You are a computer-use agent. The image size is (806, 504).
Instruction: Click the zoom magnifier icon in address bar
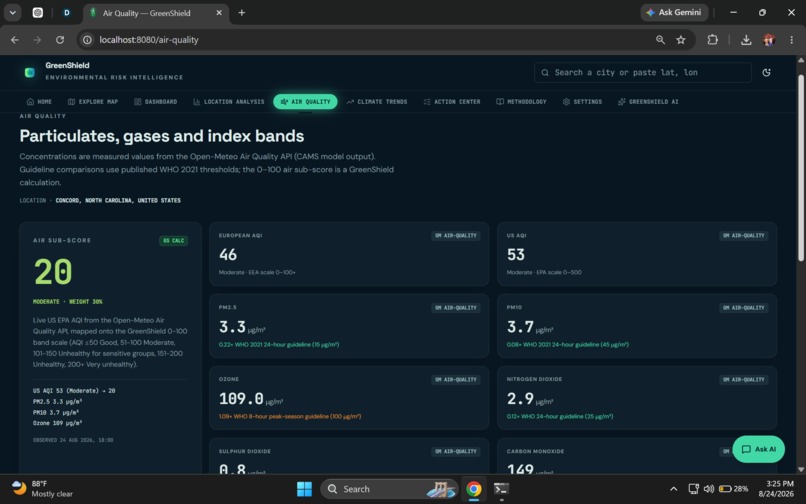pyautogui.click(x=660, y=40)
